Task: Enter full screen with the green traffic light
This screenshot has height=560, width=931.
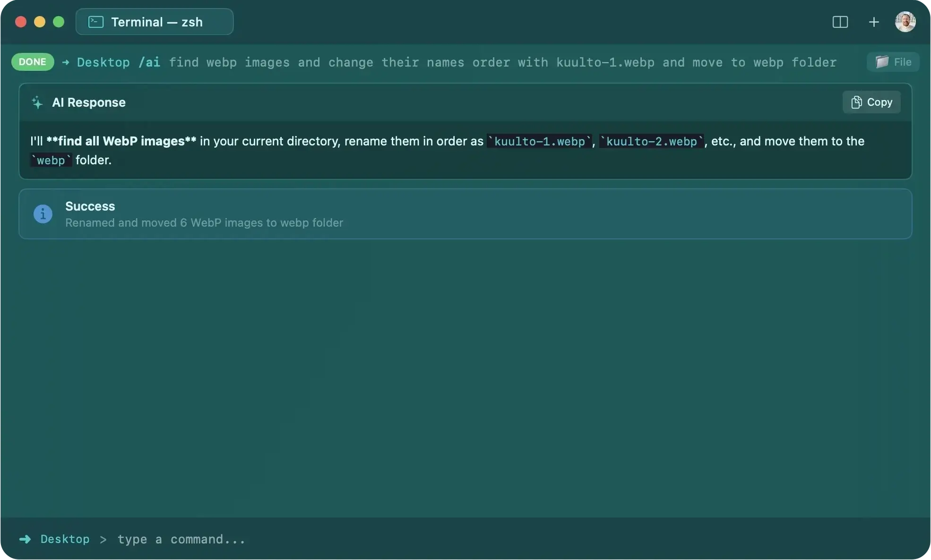Action: pos(58,22)
